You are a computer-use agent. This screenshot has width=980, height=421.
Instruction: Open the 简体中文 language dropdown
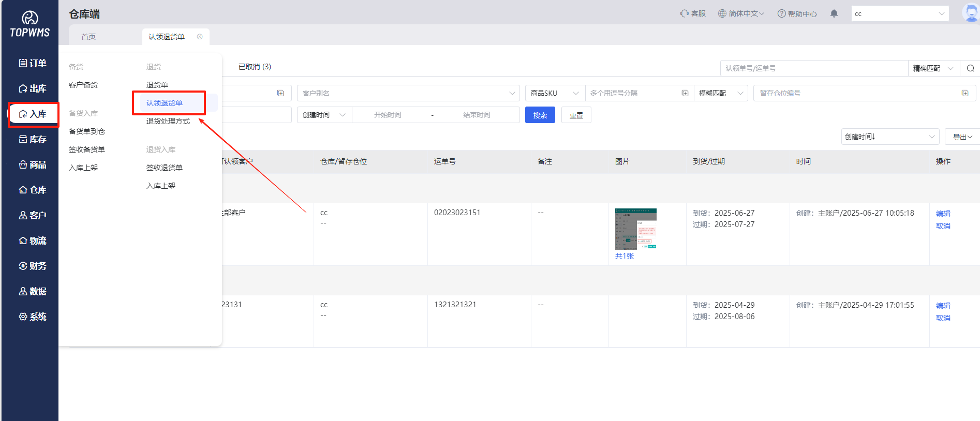pos(741,13)
